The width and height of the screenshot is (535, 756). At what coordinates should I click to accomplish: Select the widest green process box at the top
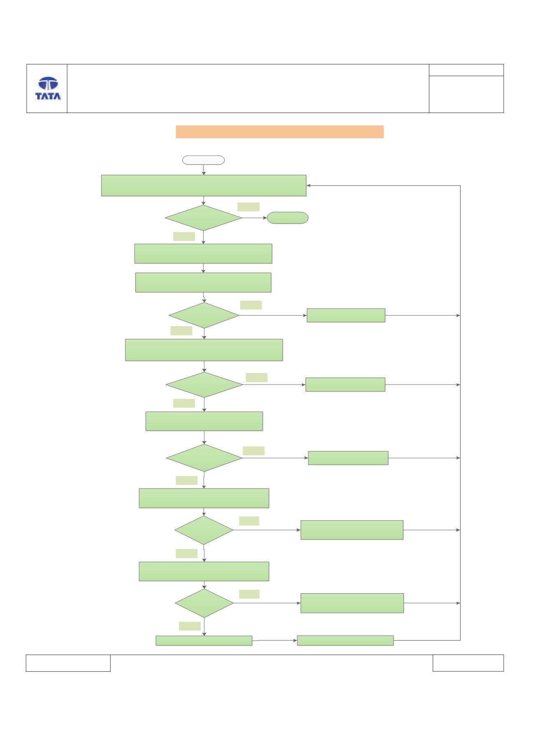point(204,186)
